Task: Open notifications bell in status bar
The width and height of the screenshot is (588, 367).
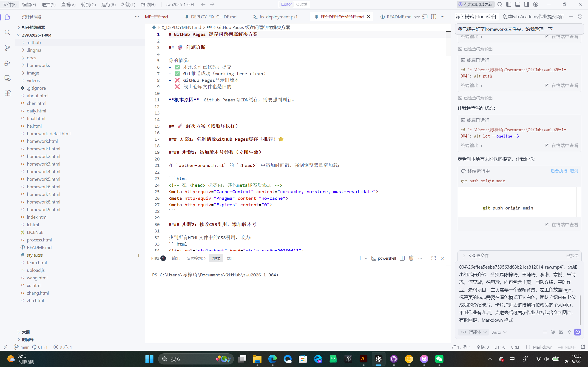Action: [583, 347]
